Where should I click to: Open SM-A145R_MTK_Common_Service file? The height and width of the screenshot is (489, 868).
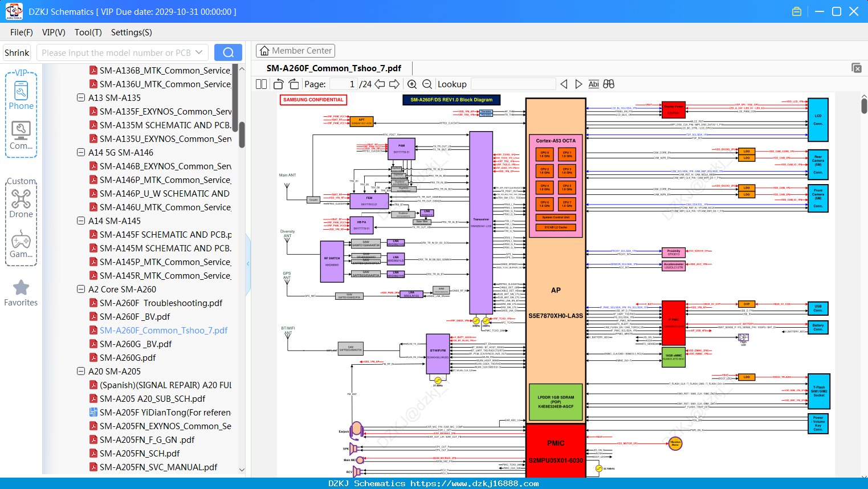point(165,275)
